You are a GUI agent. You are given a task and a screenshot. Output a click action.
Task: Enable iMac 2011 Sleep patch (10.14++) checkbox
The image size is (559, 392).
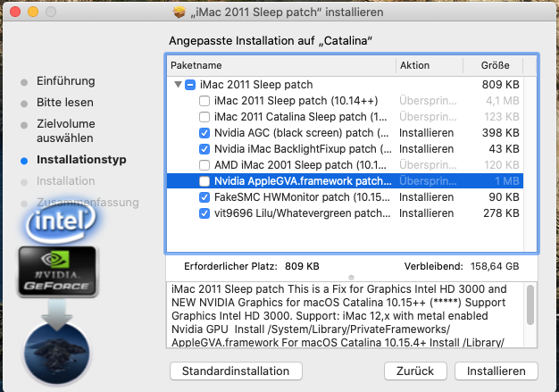pos(204,101)
